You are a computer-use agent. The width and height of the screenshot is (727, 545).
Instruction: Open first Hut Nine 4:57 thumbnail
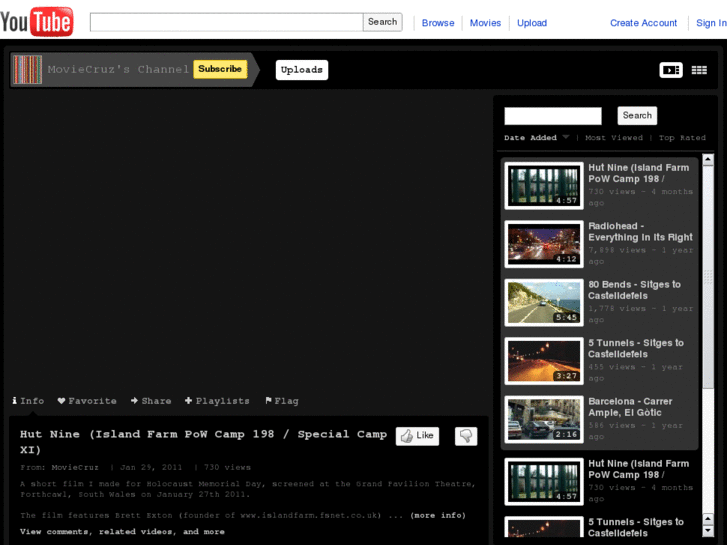[544, 186]
